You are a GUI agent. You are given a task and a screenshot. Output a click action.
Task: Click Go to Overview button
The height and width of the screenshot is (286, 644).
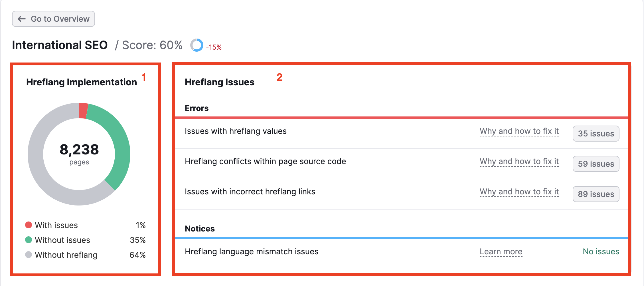(53, 19)
